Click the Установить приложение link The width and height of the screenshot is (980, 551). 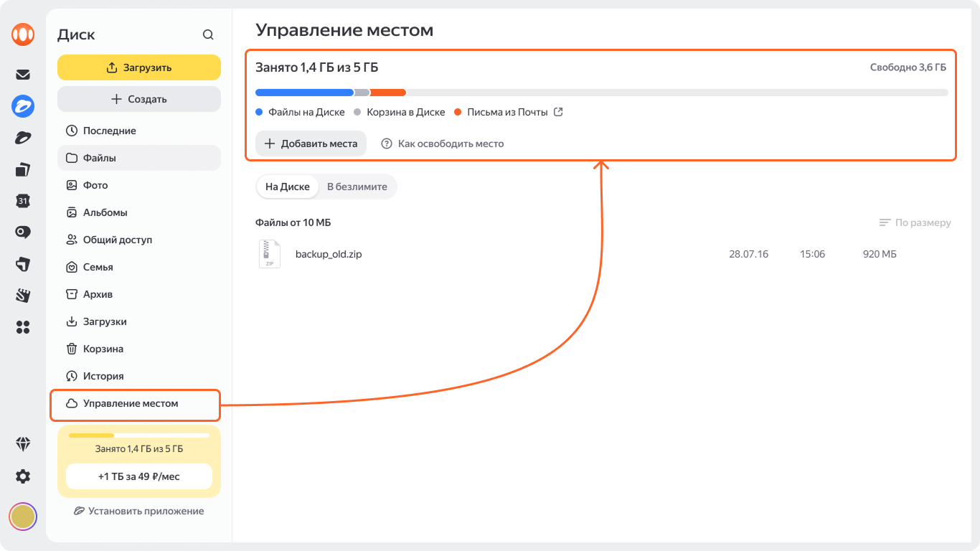click(x=139, y=512)
